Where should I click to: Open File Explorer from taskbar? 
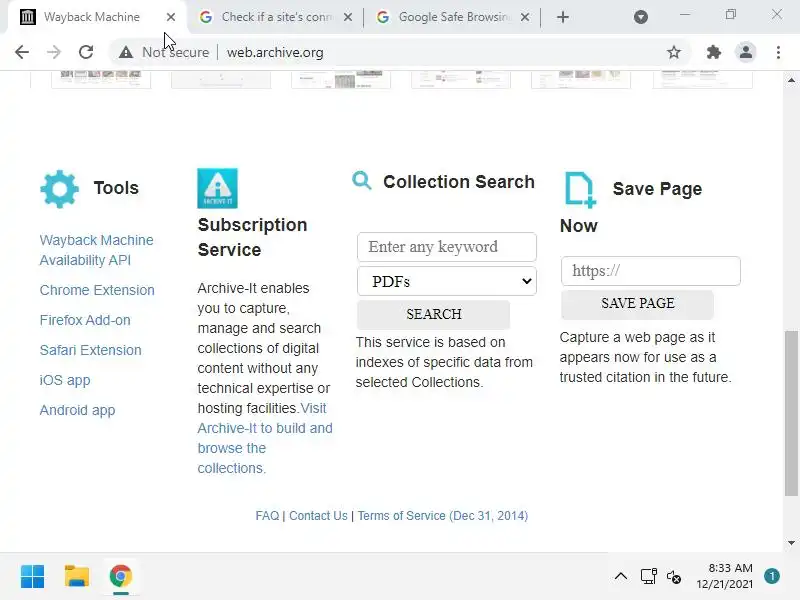pos(77,577)
